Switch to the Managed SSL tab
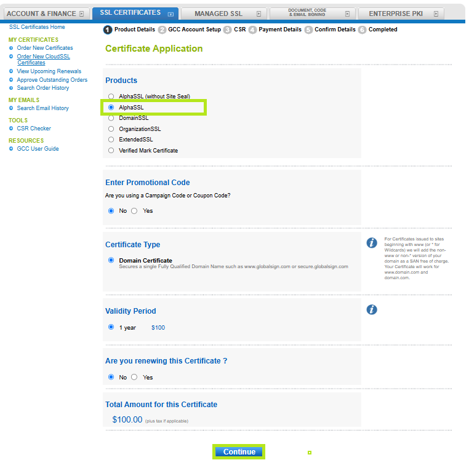 point(224,14)
